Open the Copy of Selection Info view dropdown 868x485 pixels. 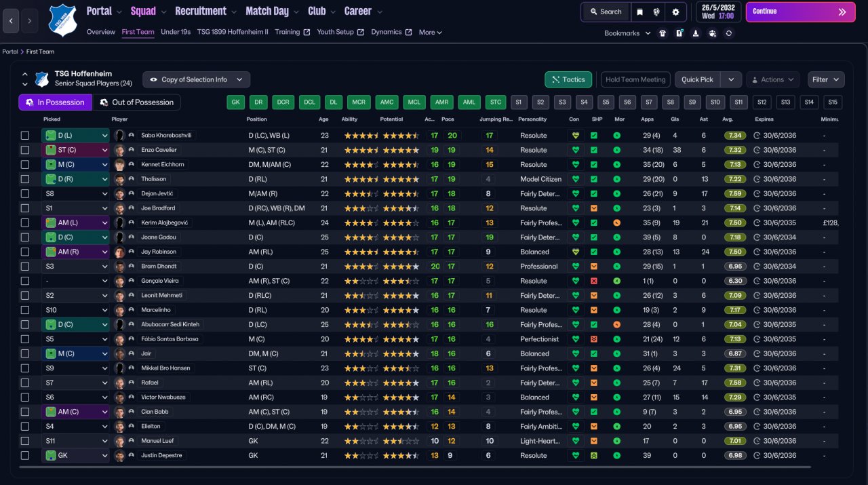pyautogui.click(x=196, y=79)
